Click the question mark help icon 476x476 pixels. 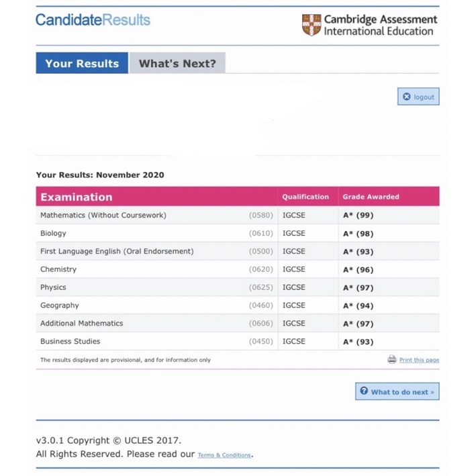pos(364,391)
